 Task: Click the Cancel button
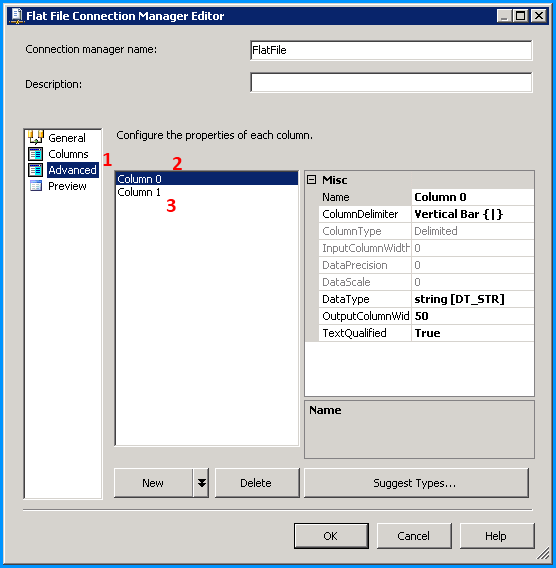(x=414, y=536)
